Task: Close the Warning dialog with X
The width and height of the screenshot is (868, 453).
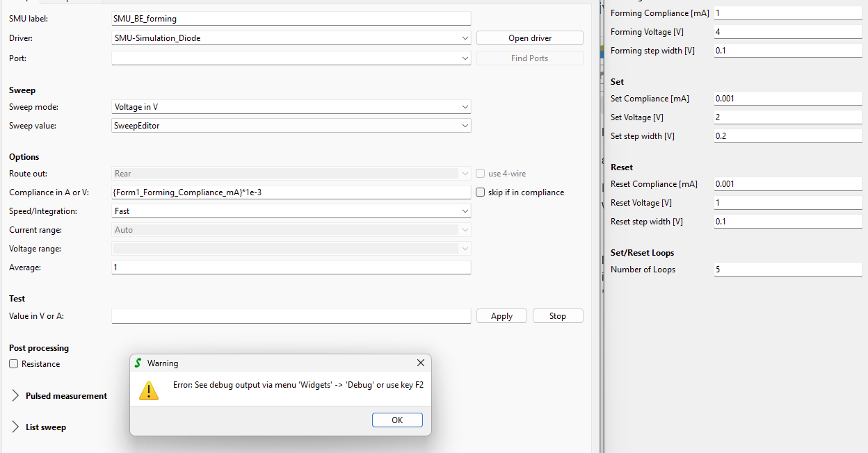Action: point(420,363)
